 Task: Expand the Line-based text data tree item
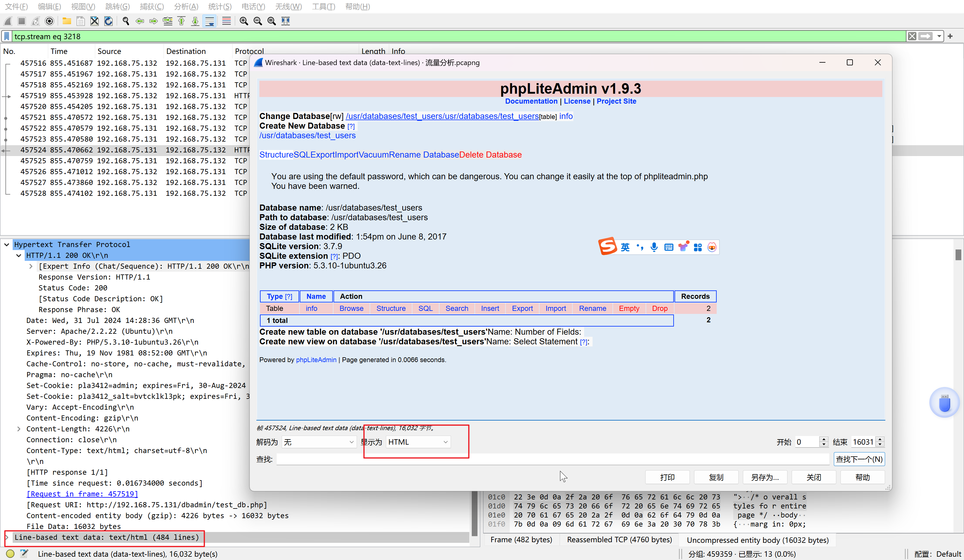tap(7, 537)
